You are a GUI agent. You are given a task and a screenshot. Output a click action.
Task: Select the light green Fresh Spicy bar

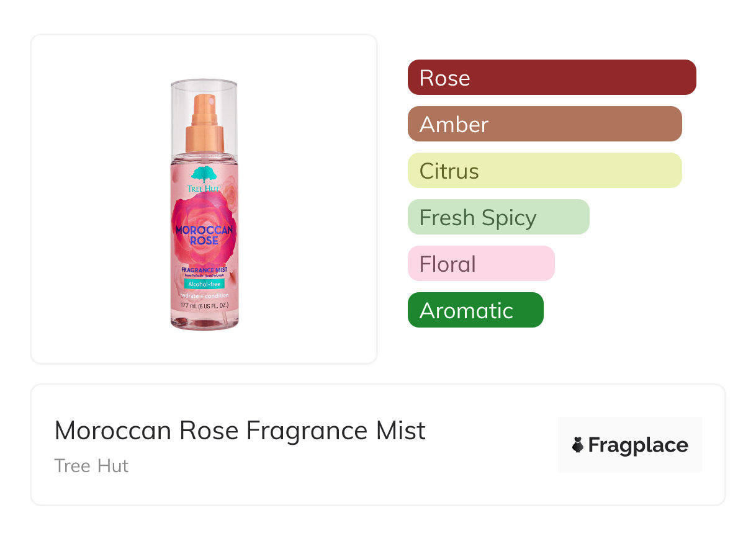click(498, 217)
